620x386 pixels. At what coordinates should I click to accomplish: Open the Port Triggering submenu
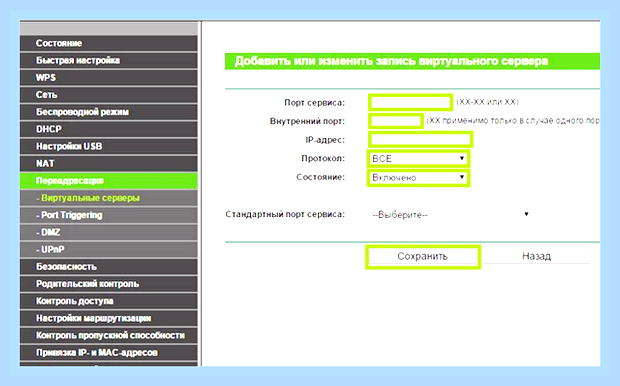109,215
